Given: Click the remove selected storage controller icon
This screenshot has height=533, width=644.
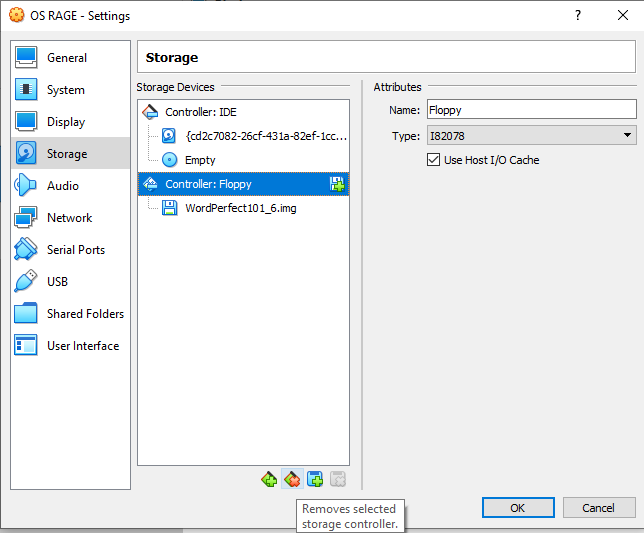Looking at the screenshot, I should pyautogui.click(x=292, y=480).
